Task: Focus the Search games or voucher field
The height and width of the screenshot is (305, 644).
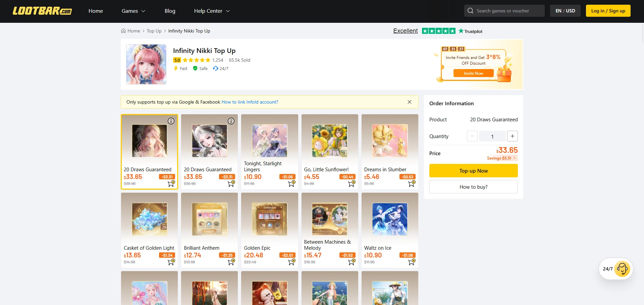Action: tap(504, 11)
